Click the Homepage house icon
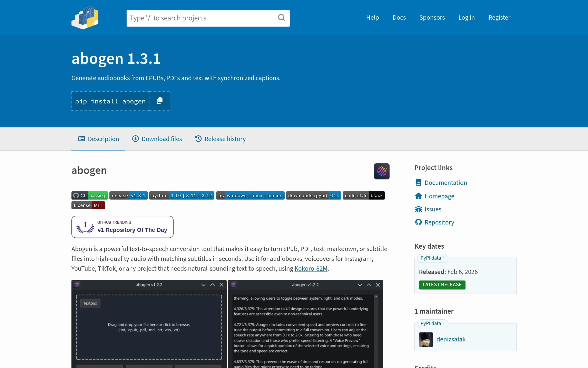The image size is (588, 368). coord(418,196)
